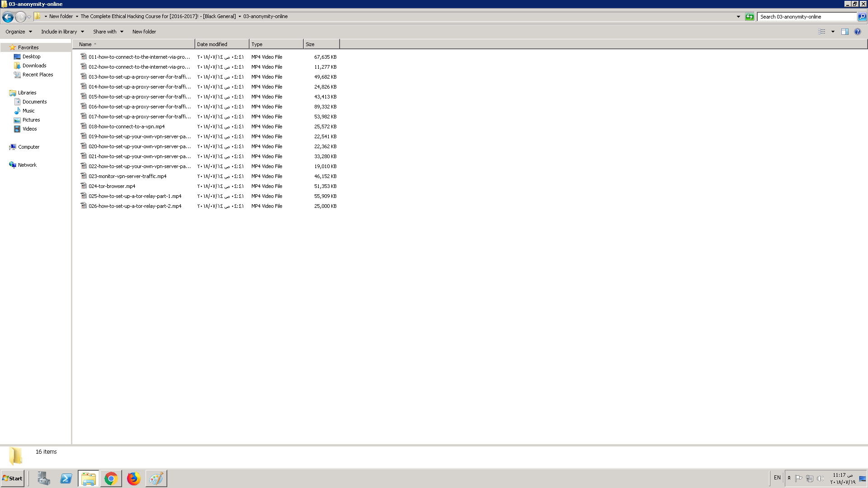Open the Organize dropdown menu

19,32
